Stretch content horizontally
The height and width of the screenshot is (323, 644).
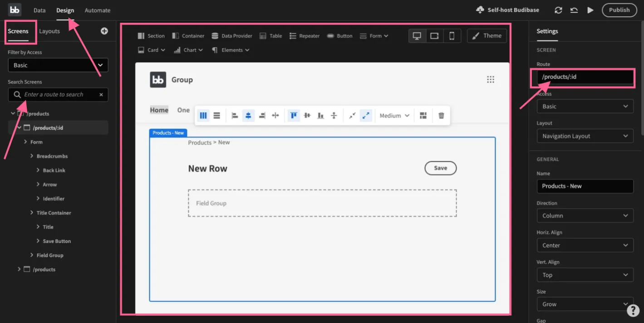click(x=275, y=115)
